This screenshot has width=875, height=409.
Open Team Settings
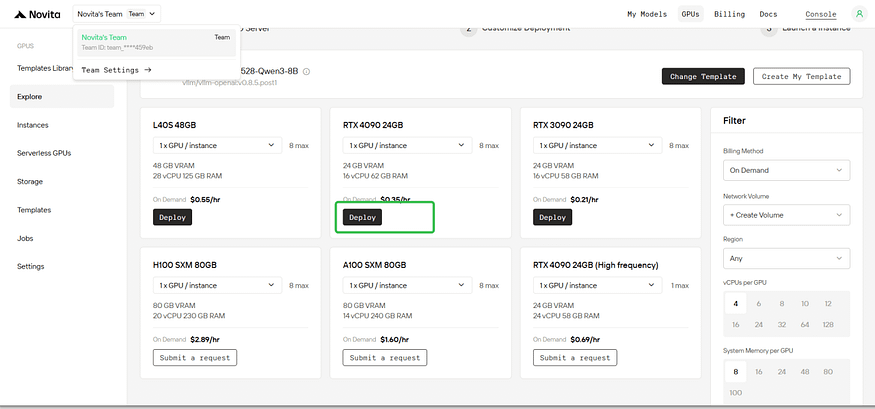(x=116, y=70)
